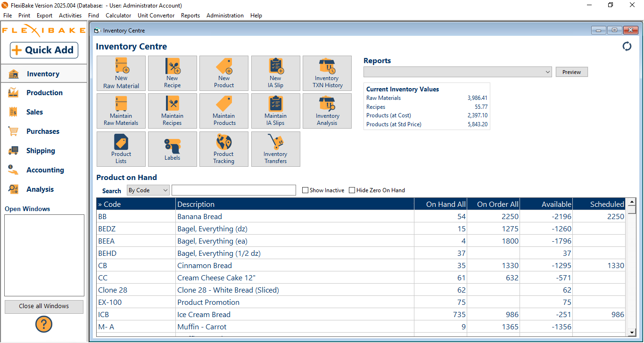Viewport: 644px width, 343px height.
Task: Select the Ice Cream Bread row
Action: tap(361, 315)
